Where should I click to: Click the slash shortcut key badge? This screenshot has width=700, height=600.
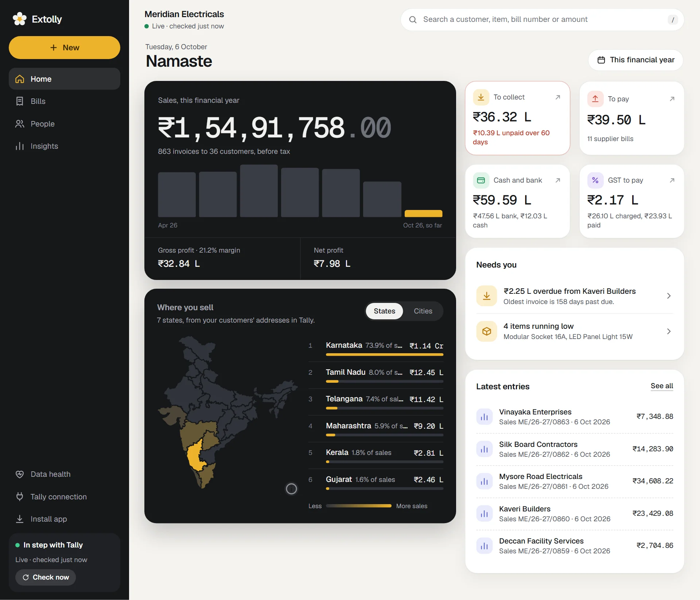(x=673, y=20)
